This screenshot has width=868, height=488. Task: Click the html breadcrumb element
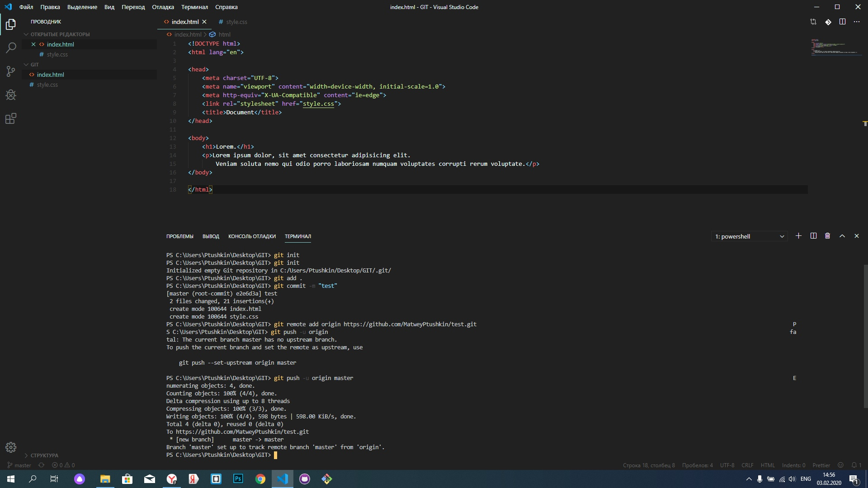220,34
